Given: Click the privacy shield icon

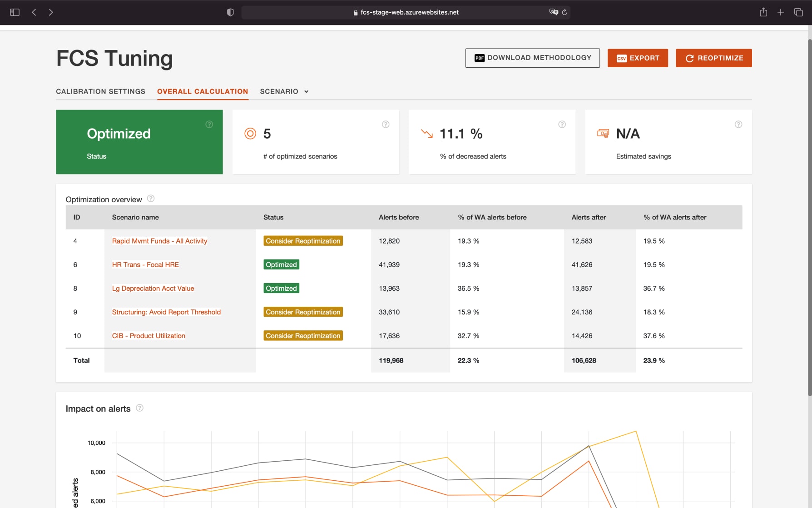Looking at the screenshot, I should coord(230,12).
